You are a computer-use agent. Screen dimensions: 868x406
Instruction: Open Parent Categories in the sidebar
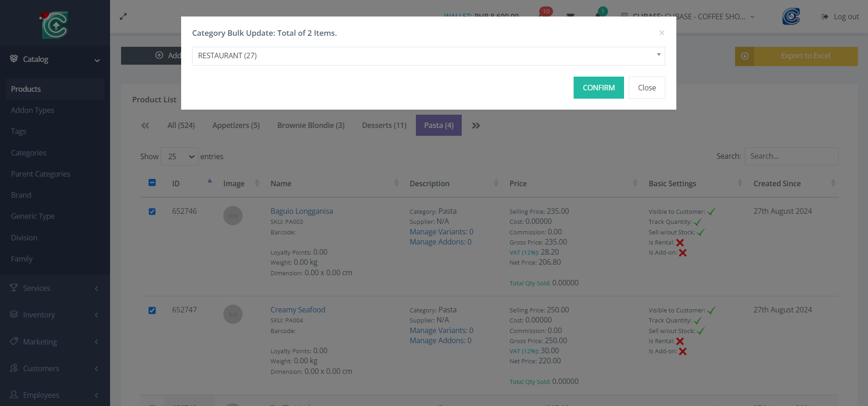(41, 174)
